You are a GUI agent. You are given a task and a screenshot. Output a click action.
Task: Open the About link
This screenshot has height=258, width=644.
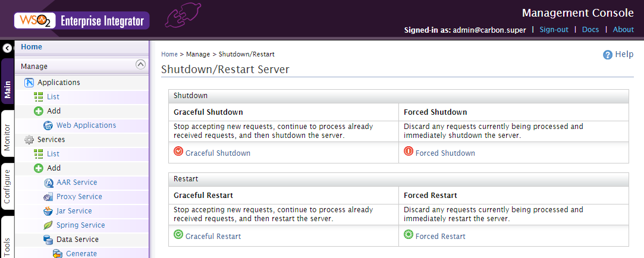tap(623, 30)
